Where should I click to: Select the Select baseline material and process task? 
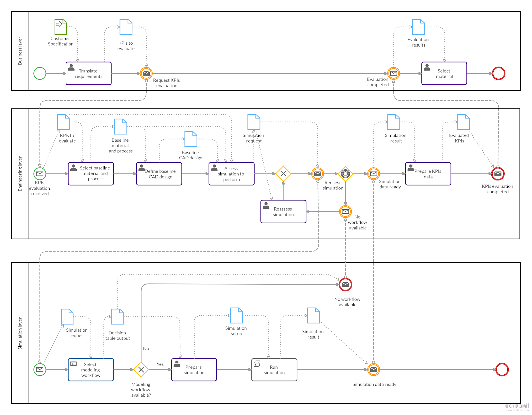tap(91, 174)
